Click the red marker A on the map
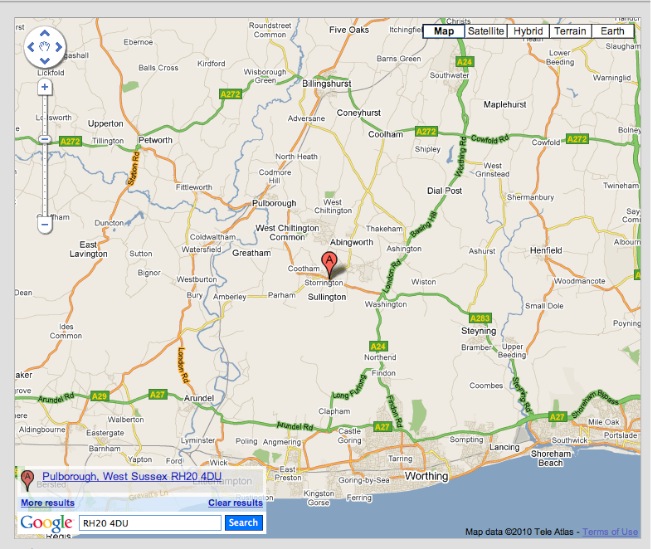The height and width of the screenshot is (549, 651). 329,264
